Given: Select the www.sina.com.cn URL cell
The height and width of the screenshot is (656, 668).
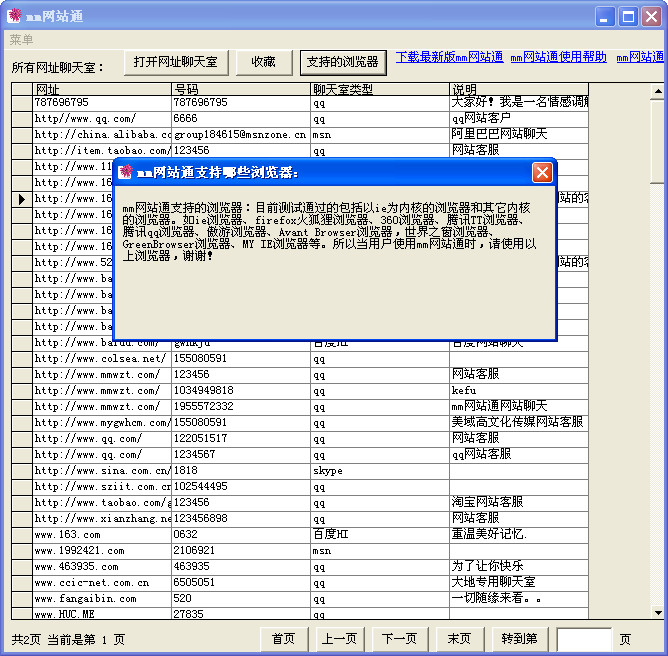Looking at the screenshot, I should 102,471.
